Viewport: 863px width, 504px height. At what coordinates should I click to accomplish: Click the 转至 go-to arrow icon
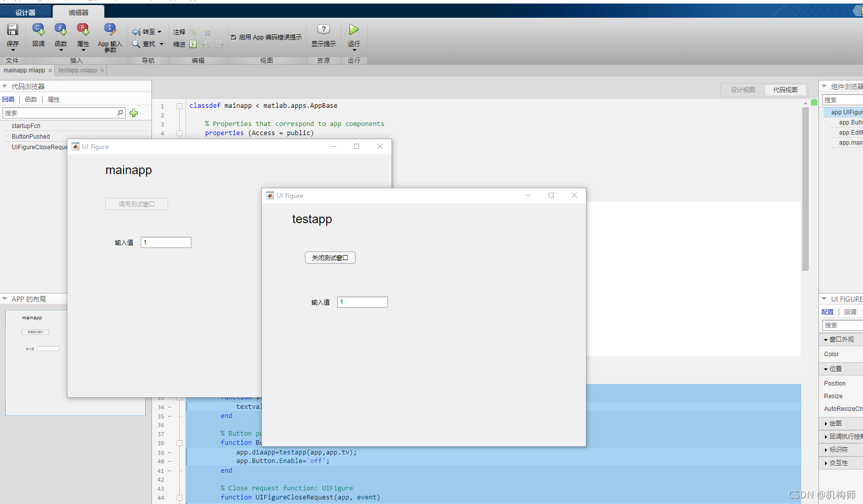coord(136,32)
